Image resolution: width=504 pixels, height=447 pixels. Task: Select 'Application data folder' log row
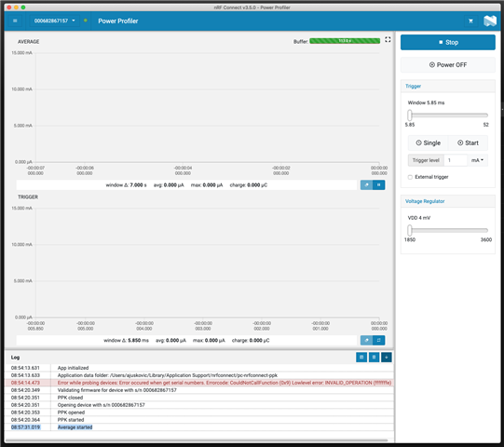(x=199, y=375)
